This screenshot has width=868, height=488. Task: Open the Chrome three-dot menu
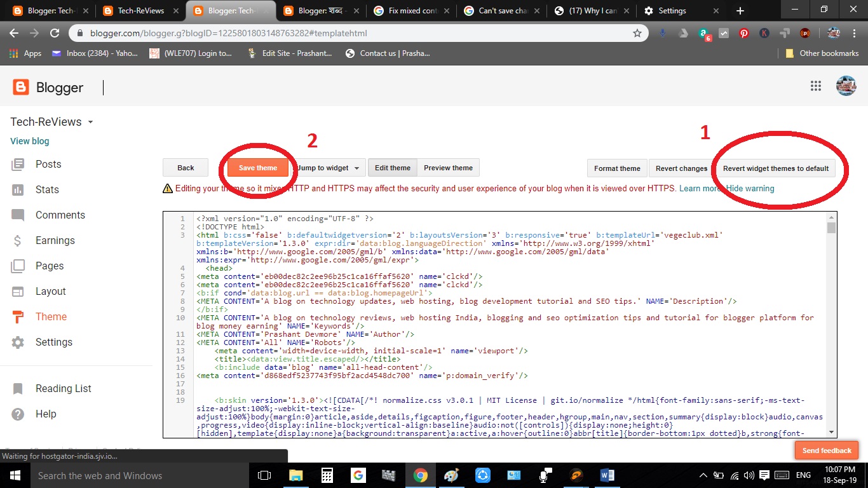[855, 33]
